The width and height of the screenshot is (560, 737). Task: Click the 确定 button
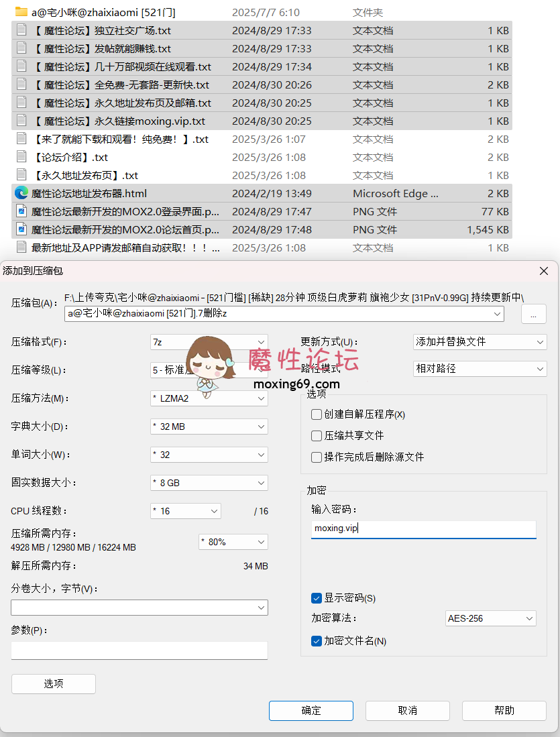click(311, 710)
